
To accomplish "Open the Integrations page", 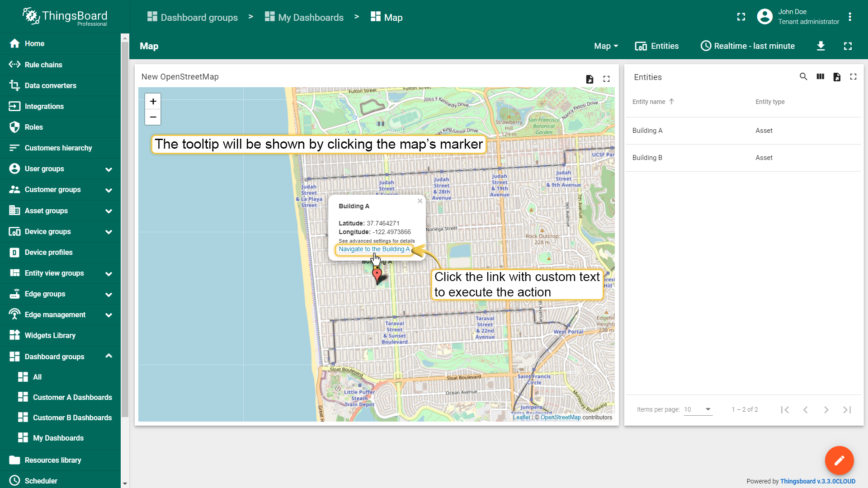I will [60, 106].
